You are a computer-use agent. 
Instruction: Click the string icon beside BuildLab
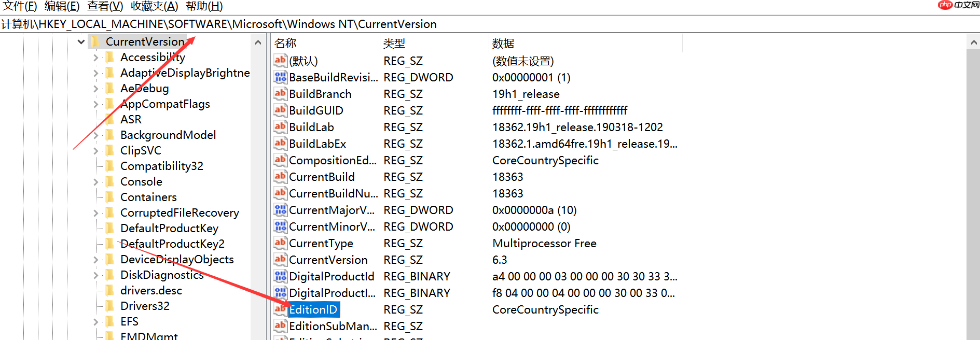[280, 127]
